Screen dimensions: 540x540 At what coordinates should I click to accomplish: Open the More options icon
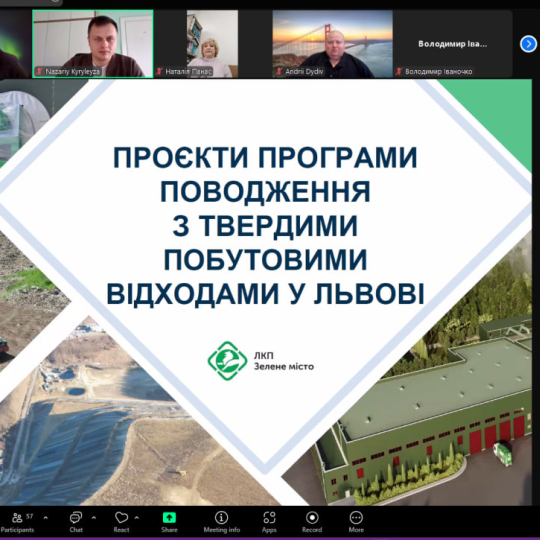click(x=356, y=517)
